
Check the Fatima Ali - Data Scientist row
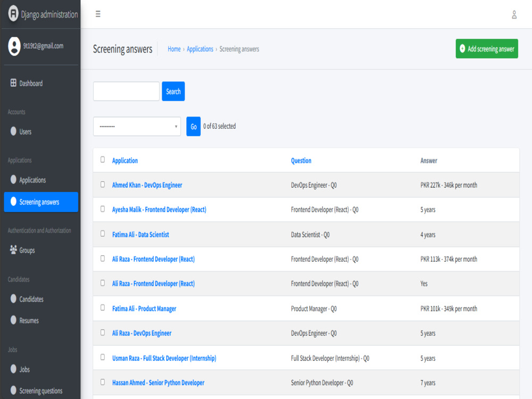(x=103, y=234)
